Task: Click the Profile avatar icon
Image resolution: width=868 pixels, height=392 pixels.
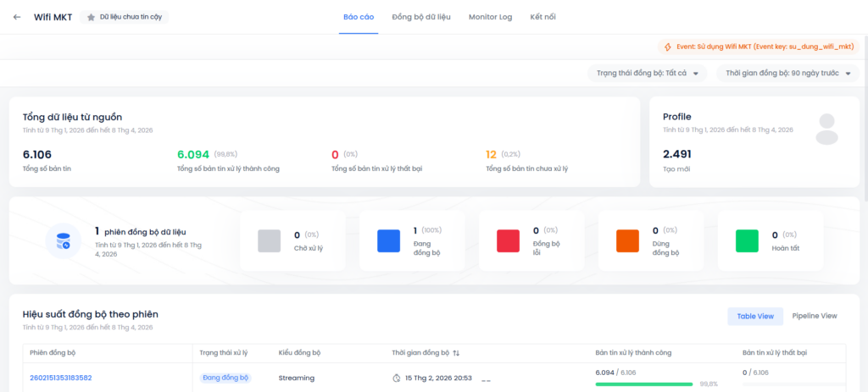Action: (826, 129)
